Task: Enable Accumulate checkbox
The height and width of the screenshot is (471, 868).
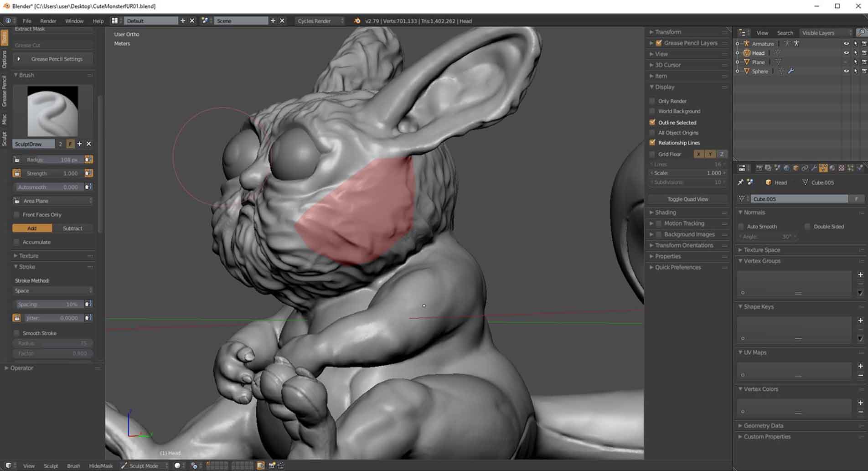Action: [17, 242]
